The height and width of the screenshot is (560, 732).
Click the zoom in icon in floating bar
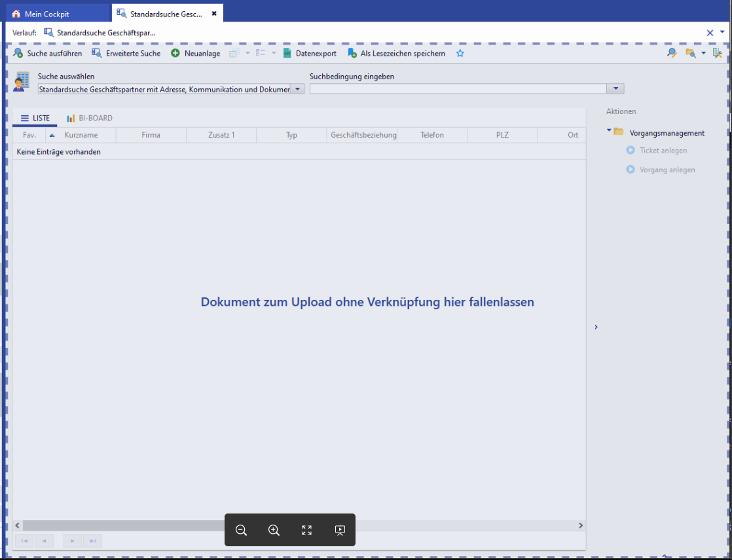274,531
